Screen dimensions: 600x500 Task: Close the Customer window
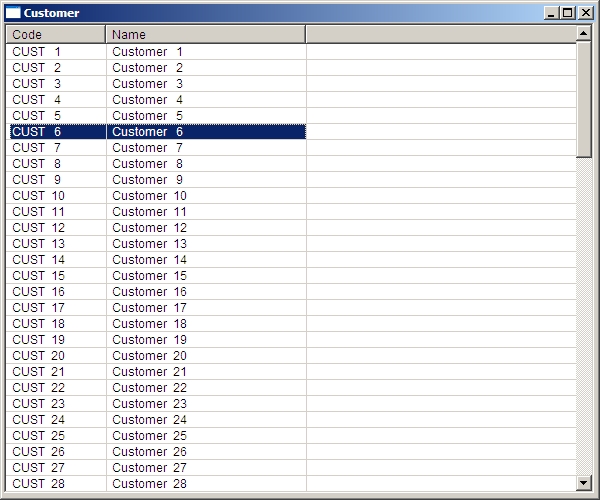pos(586,13)
